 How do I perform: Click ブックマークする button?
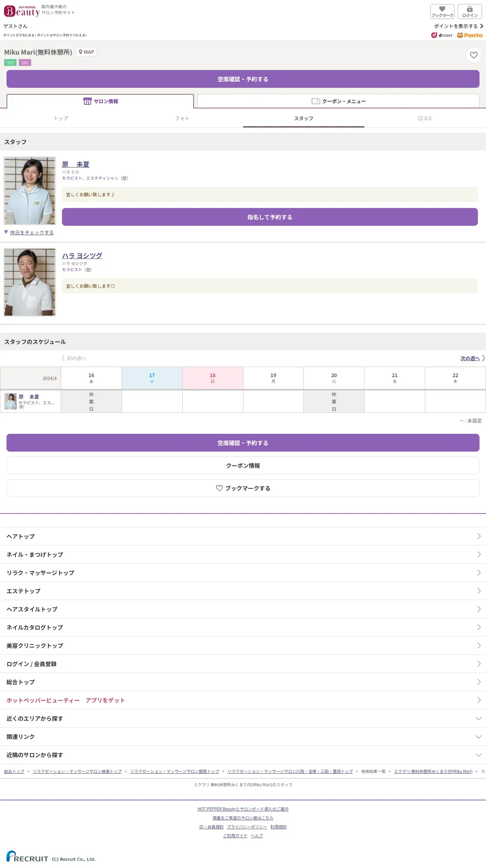tap(243, 488)
